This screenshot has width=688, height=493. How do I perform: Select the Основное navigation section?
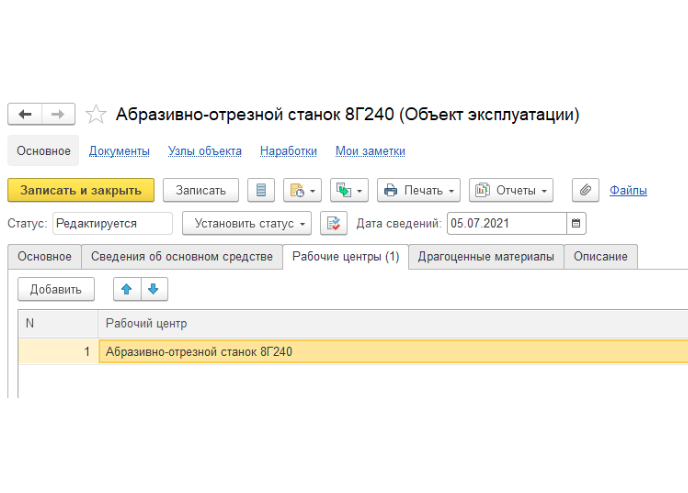[43, 151]
